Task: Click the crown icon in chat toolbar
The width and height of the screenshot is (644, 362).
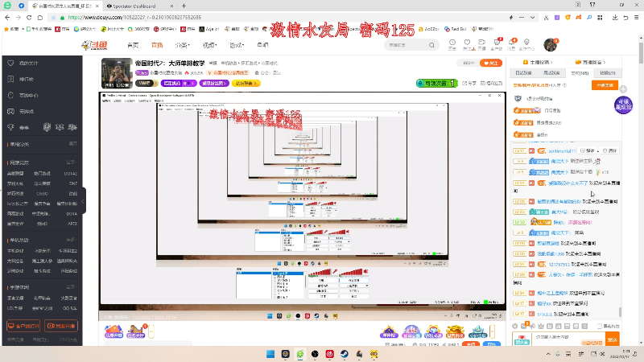Action: (541, 326)
